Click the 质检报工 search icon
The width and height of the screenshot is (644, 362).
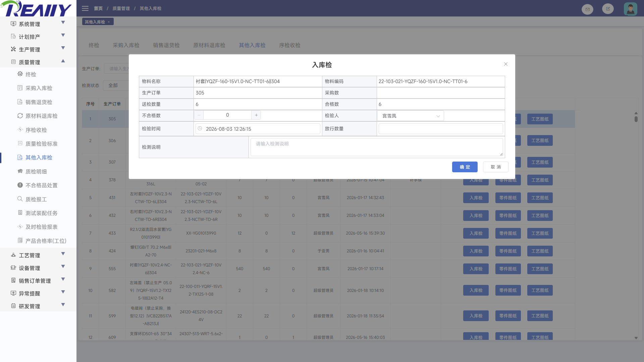click(x=20, y=199)
